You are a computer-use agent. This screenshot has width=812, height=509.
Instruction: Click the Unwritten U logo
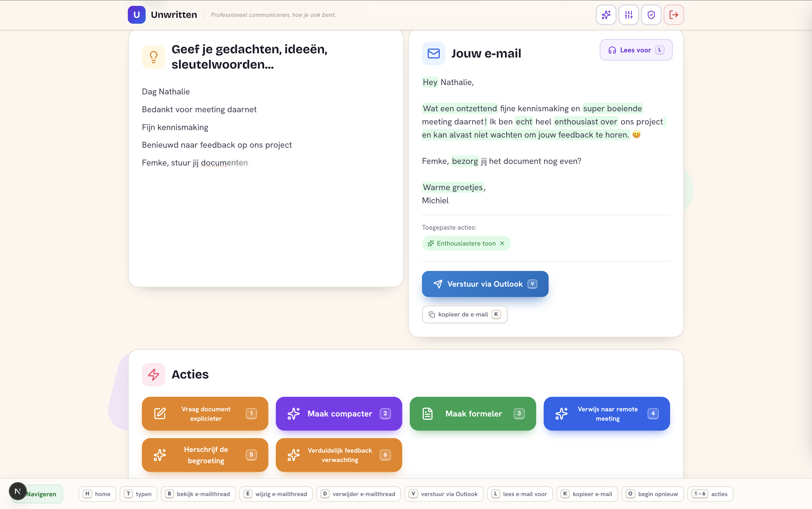pos(137,15)
